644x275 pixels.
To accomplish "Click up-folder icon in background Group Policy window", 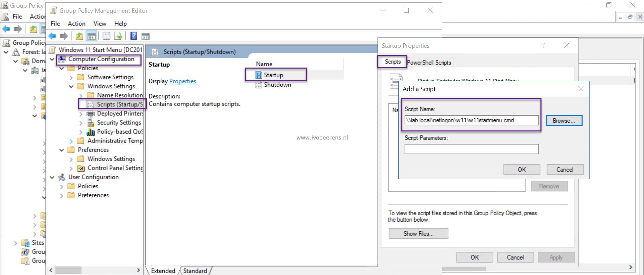I will pyautogui.click(x=33, y=29).
